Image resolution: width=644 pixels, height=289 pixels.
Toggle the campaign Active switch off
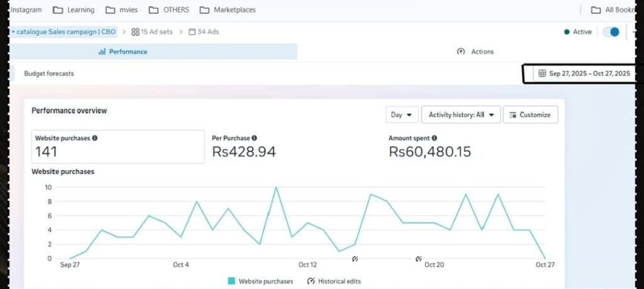click(611, 32)
